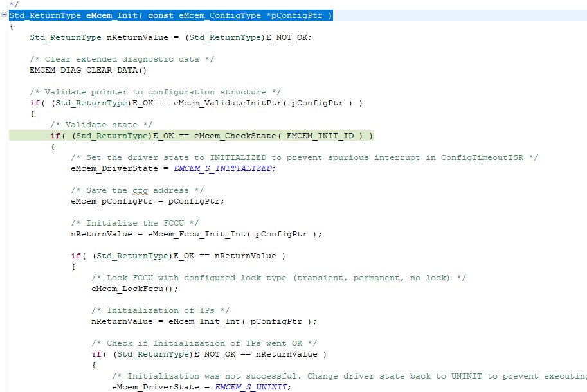587x392 pixels.
Task: Click the 'Check if Initialization of IPs went OK' comment
Action: coord(204,343)
